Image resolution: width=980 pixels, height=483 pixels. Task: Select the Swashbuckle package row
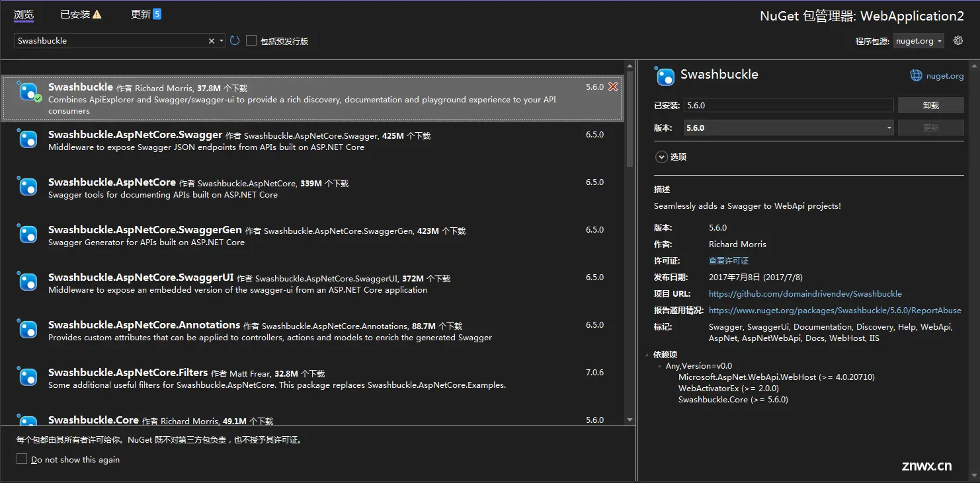click(x=312, y=98)
